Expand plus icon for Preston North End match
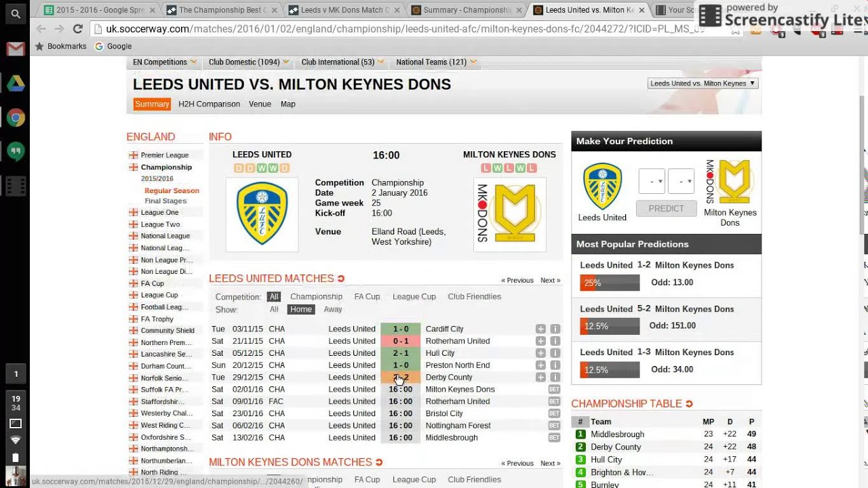This screenshot has width=868, height=488. click(x=540, y=365)
